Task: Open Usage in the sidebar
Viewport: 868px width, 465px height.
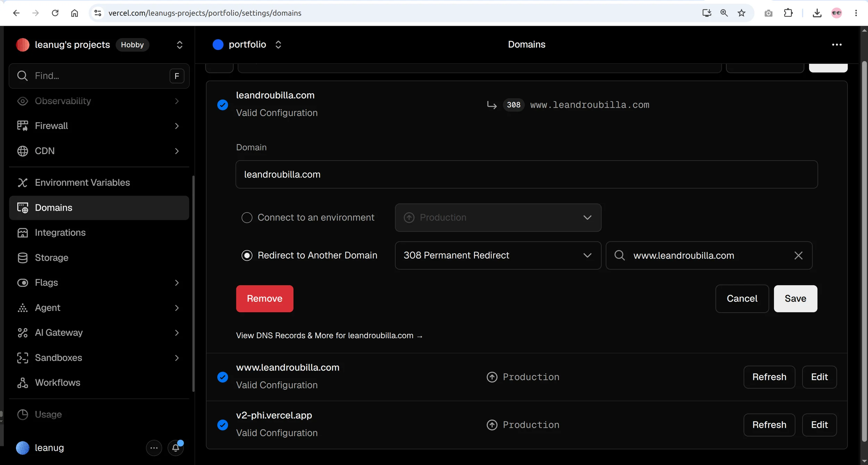Action: [99, 415]
